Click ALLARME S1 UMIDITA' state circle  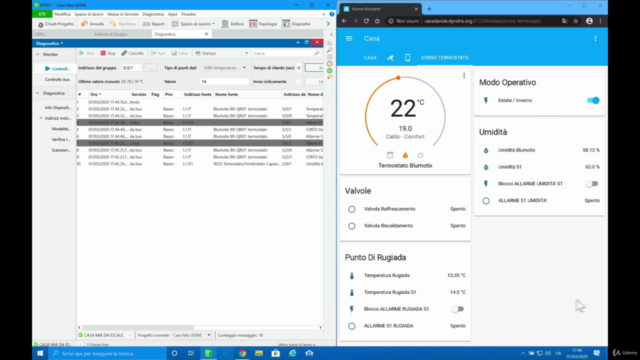tap(486, 200)
